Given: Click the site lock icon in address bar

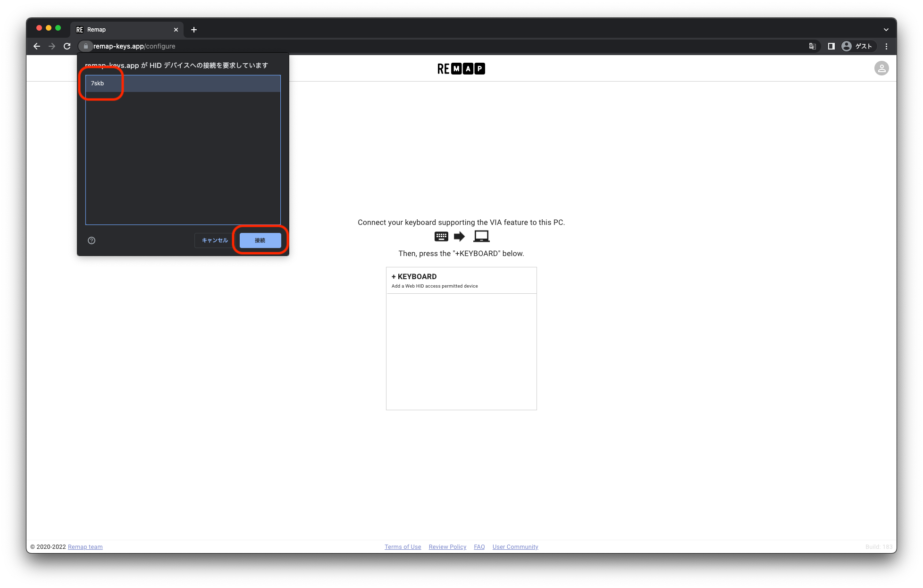Looking at the screenshot, I should point(85,46).
